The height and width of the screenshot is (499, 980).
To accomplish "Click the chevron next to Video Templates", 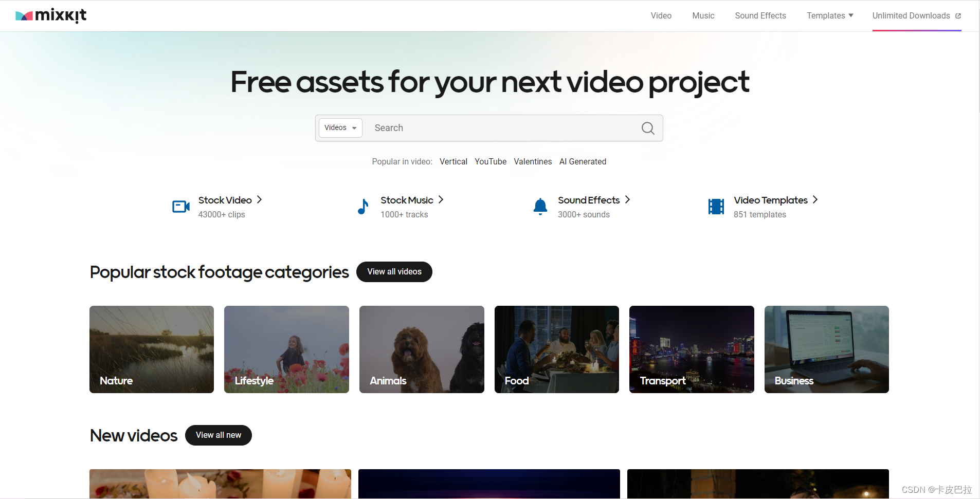I will pyautogui.click(x=815, y=199).
